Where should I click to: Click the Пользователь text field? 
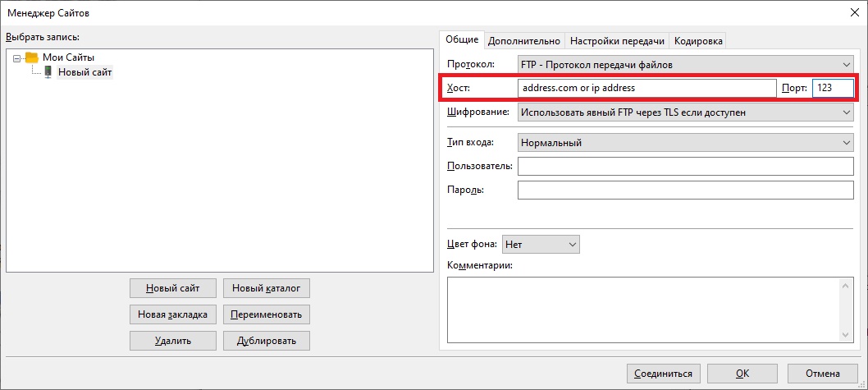coord(685,167)
